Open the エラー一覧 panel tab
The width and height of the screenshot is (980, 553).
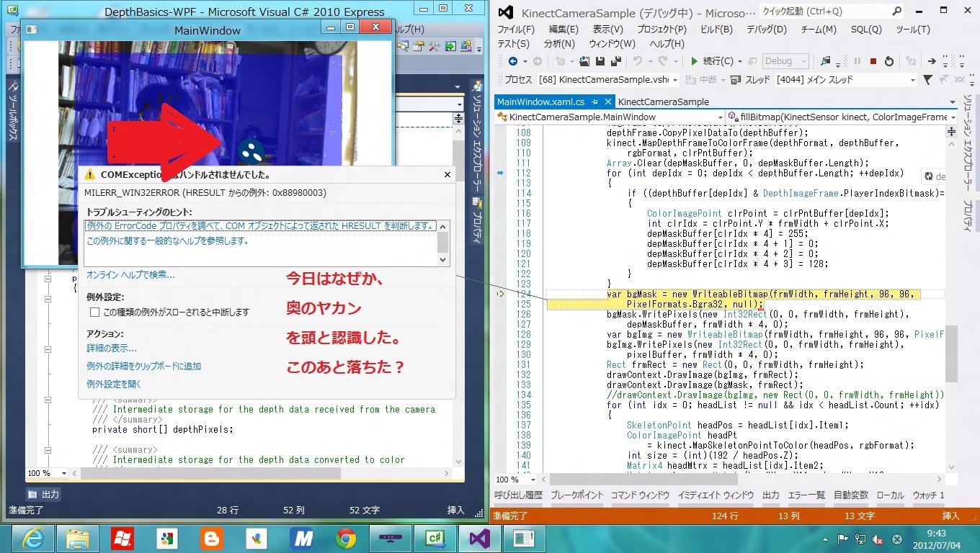pyautogui.click(x=806, y=495)
